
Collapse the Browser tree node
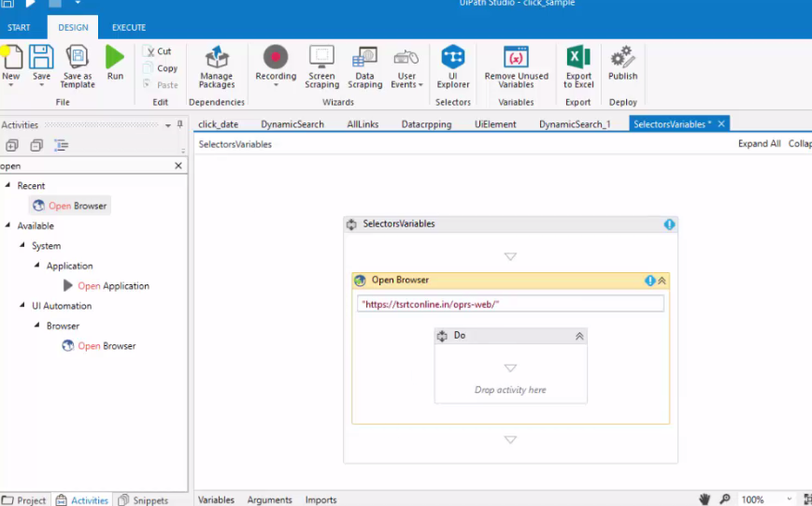pyautogui.click(x=36, y=325)
